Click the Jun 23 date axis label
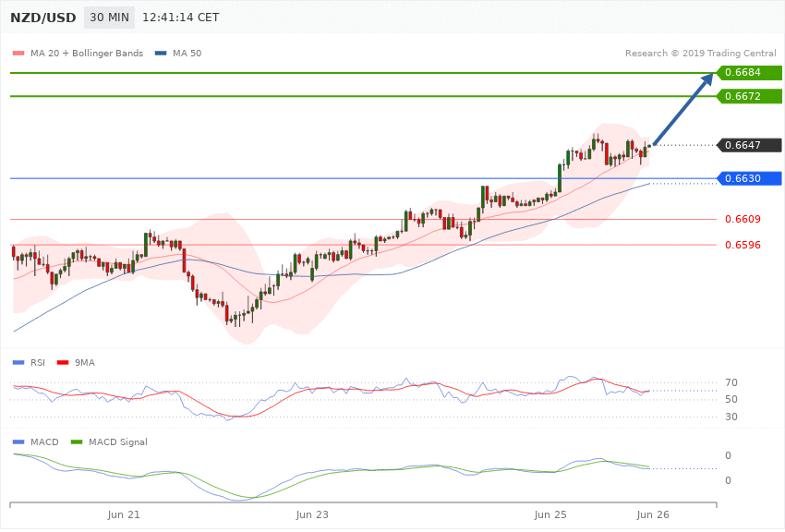Viewport: 785px width, 532px height. 312,515
